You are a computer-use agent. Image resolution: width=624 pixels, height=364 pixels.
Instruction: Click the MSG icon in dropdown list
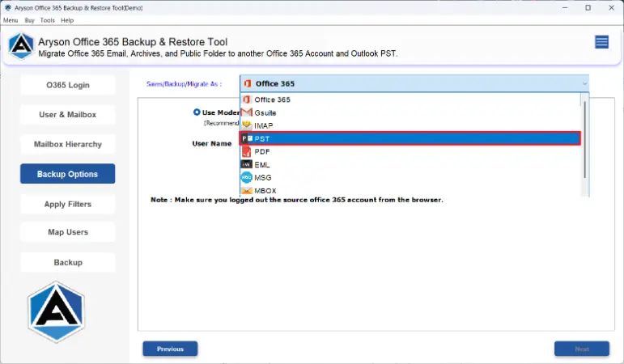point(247,177)
